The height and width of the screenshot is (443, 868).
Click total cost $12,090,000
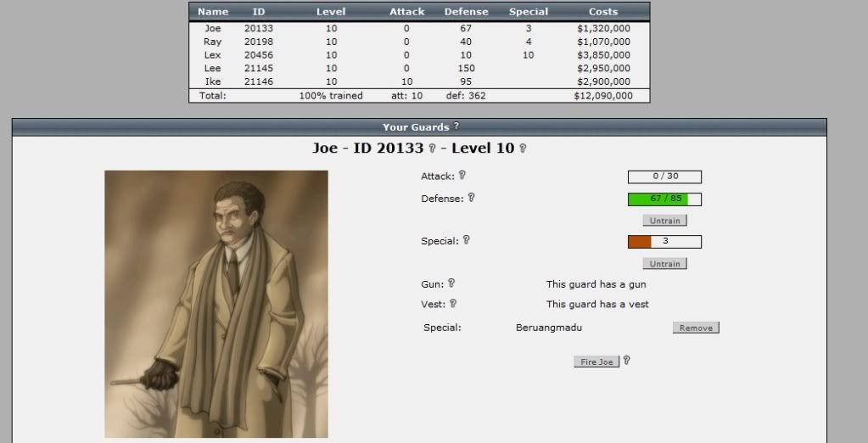click(x=603, y=96)
